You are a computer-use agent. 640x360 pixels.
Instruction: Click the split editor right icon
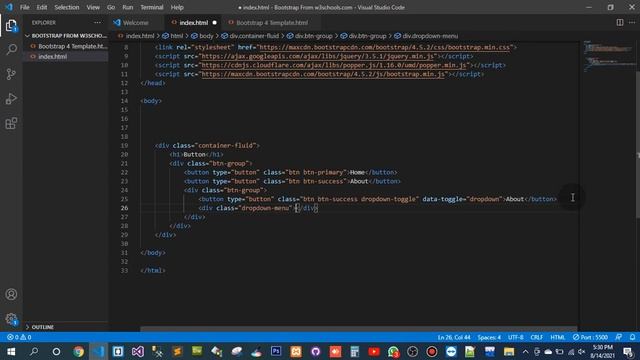point(620,22)
